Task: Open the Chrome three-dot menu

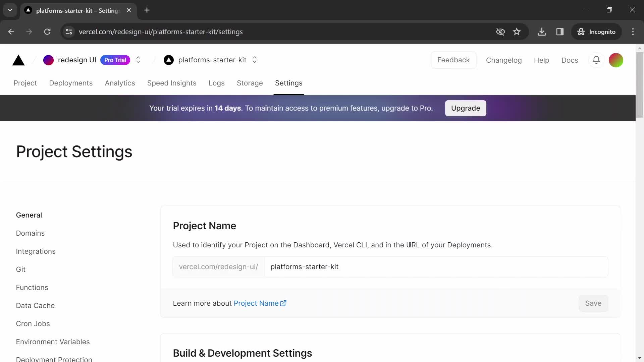Action: (x=633, y=32)
